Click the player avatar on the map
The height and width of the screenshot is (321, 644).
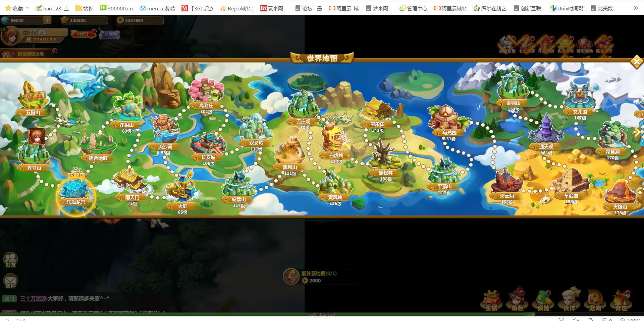click(x=36, y=137)
